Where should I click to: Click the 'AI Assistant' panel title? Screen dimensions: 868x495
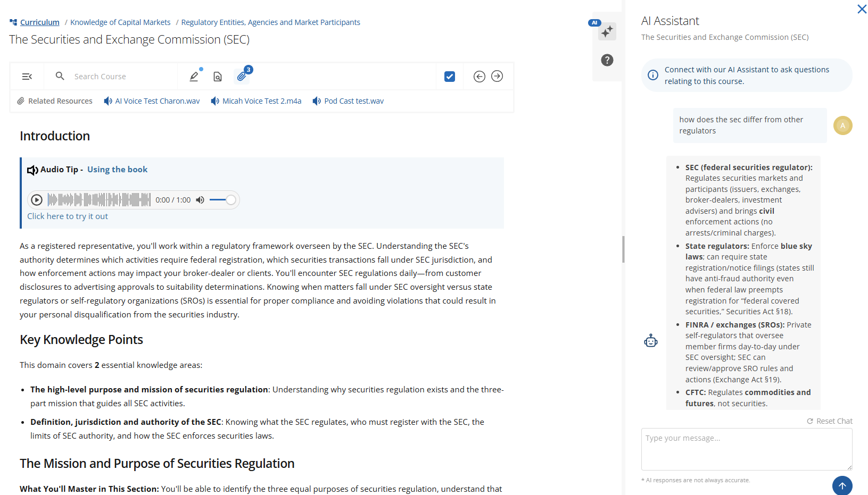(670, 21)
